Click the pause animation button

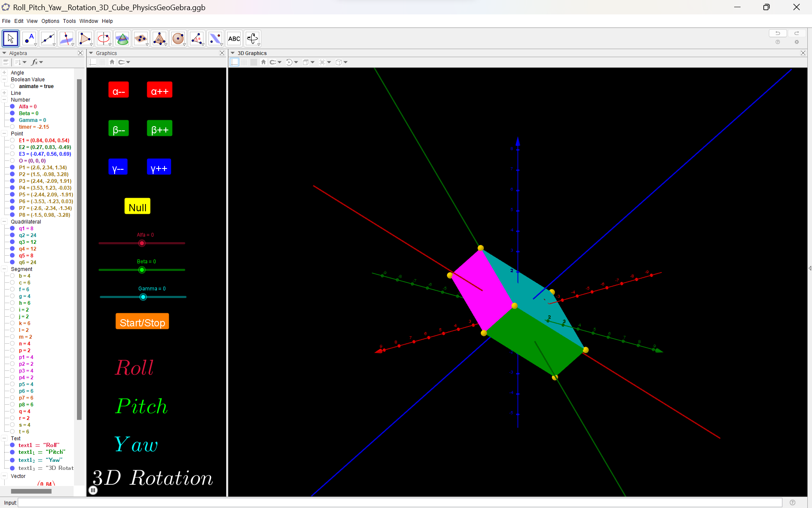tap(93, 490)
